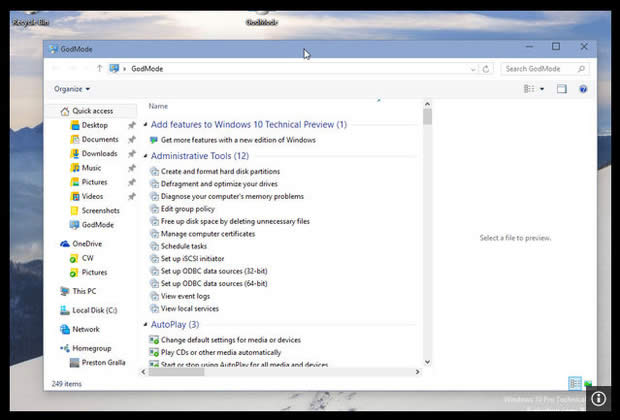Open Defragment and optimize your drives
Viewport: 620px width, 420px height.
click(x=220, y=184)
